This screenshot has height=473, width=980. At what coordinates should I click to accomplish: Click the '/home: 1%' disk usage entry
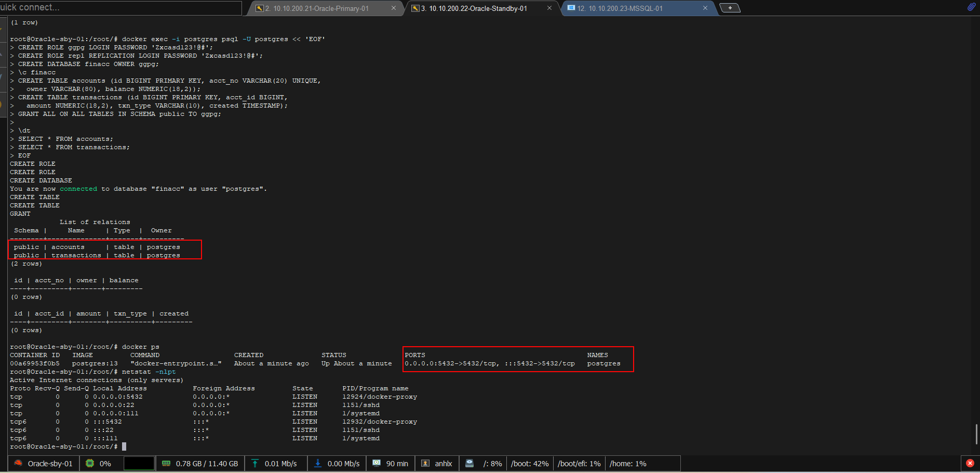coord(628,464)
